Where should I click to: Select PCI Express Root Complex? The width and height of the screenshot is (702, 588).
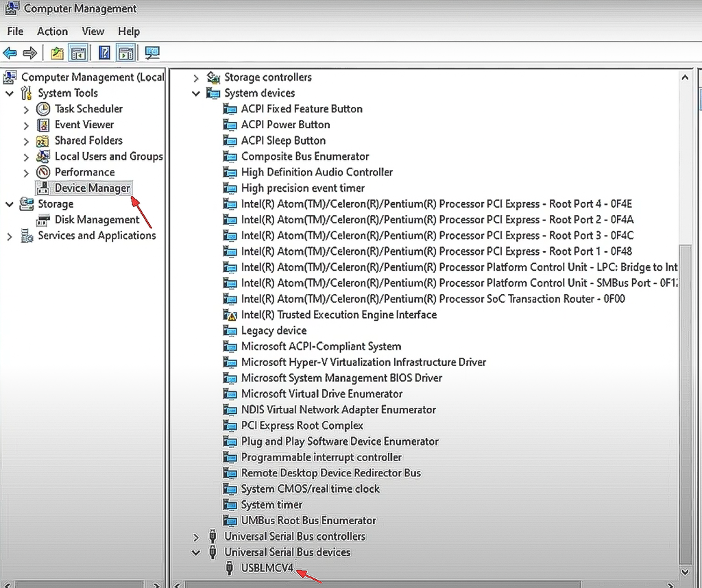(x=302, y=426)
